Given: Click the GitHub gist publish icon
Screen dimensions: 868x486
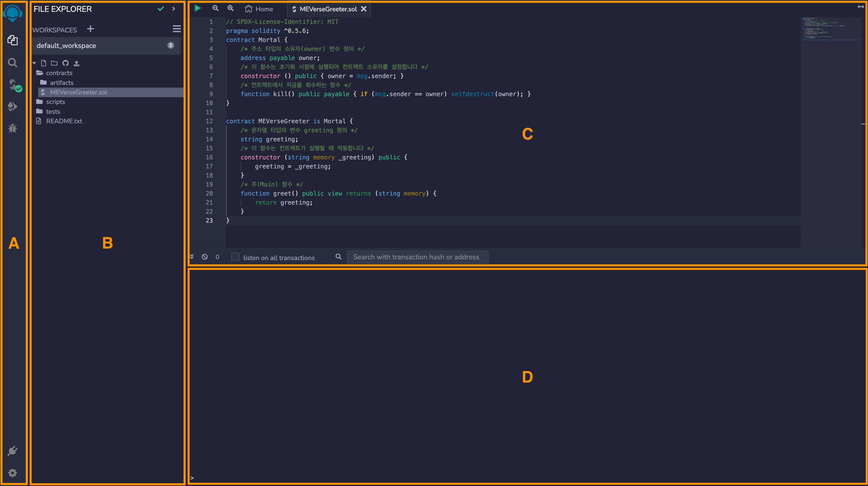Looking at the screenshot, I should pyautogui.click(x=65, y=63).
